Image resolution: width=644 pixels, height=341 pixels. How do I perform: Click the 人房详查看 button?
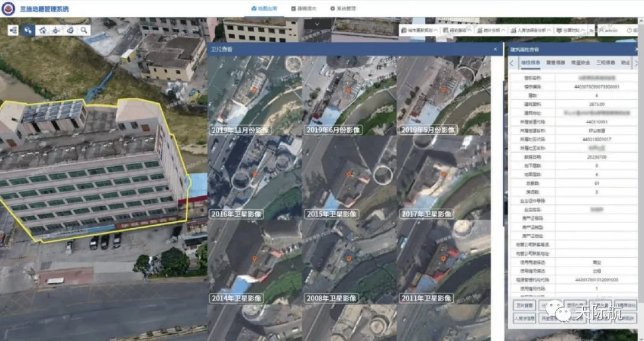(x=523, y=318)
